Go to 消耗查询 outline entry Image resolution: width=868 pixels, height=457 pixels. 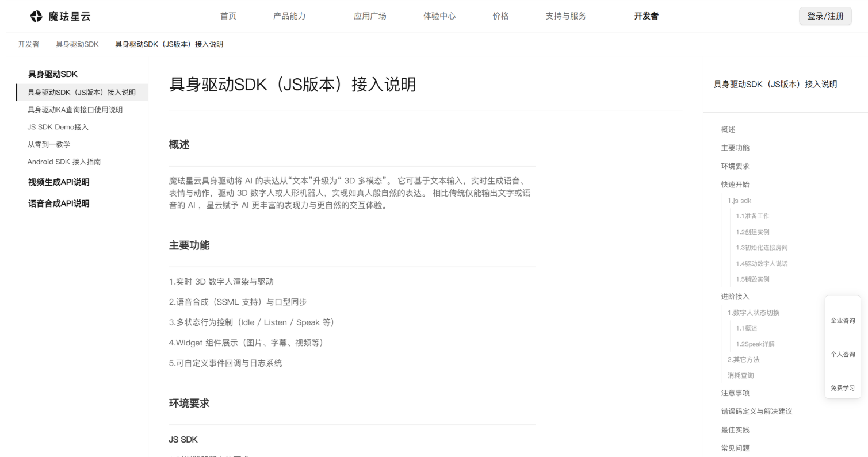[x=740, y=376]
